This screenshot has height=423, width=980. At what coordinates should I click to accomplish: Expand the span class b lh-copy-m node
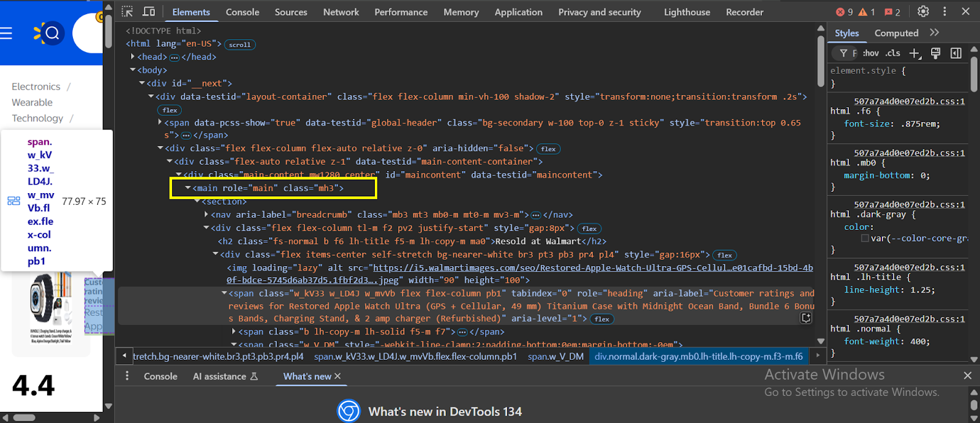tap(234, 332)
